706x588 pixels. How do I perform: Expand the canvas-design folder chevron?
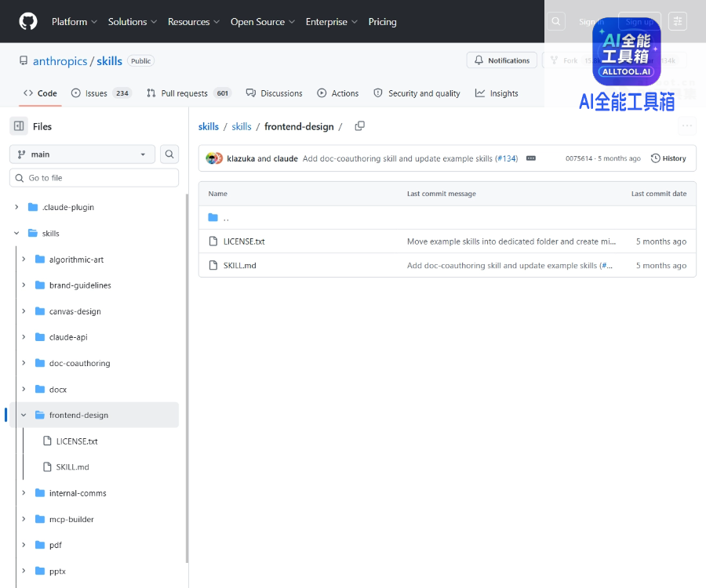click(x=24, y=311)
